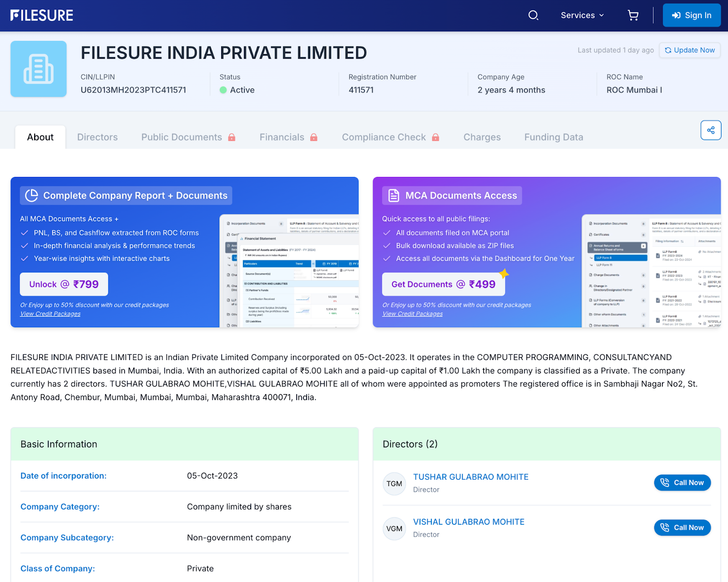Screen dimensions: 728x582
Task: Open TUSHAR GULABRAO MOHITE director link
Action: pos(470,477)
